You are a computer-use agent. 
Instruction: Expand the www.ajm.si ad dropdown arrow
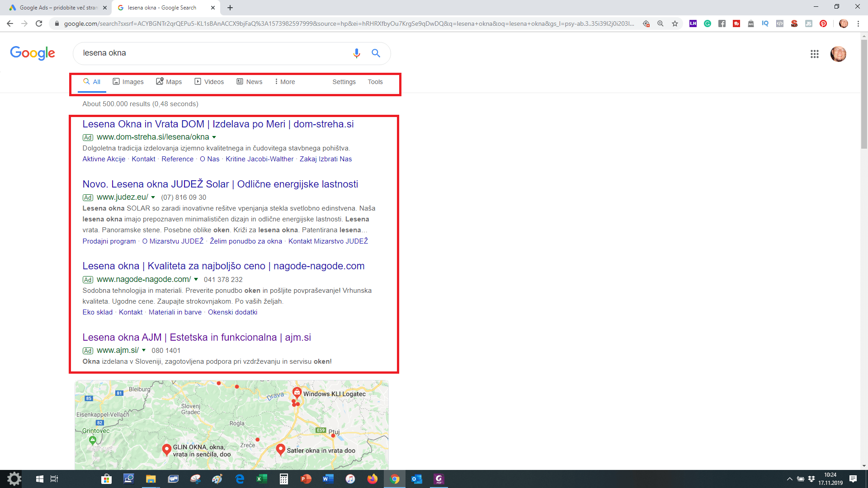pyautogui.click(x=144, y=351)
